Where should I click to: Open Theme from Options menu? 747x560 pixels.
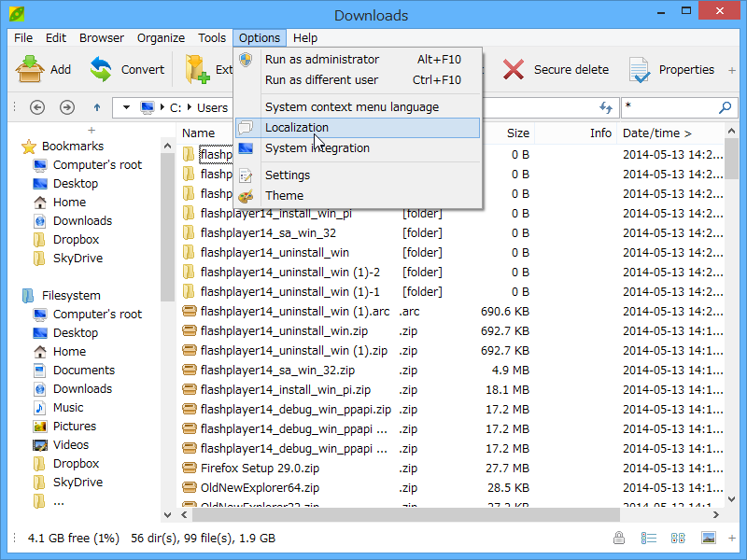358,196
